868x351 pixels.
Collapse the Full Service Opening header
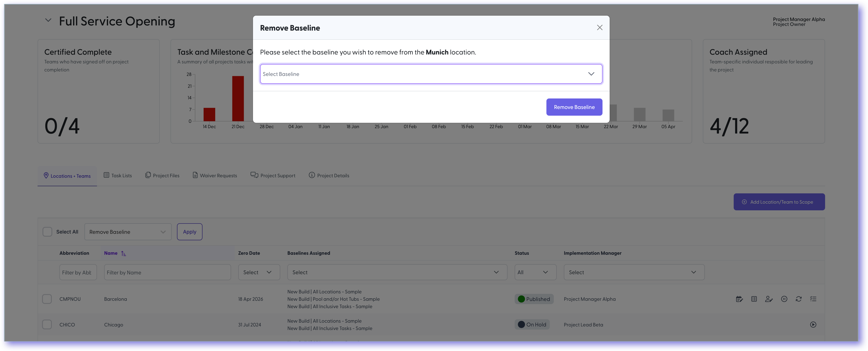point(48,20)
